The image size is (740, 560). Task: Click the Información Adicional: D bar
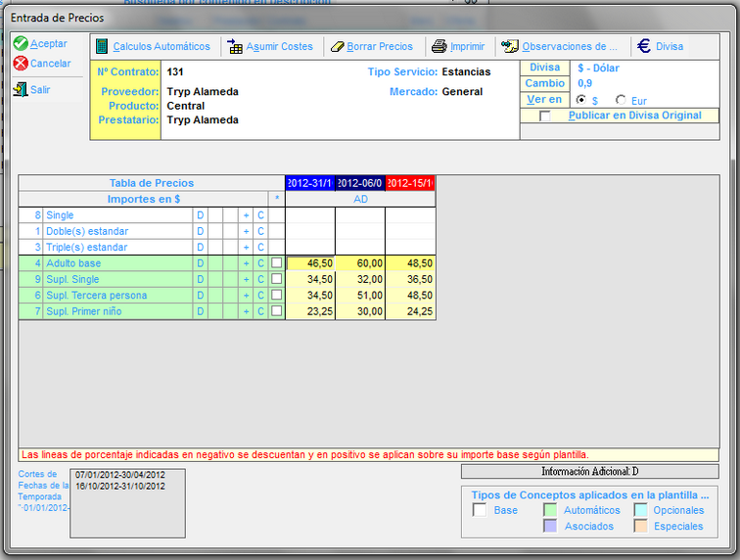[590, 471]
